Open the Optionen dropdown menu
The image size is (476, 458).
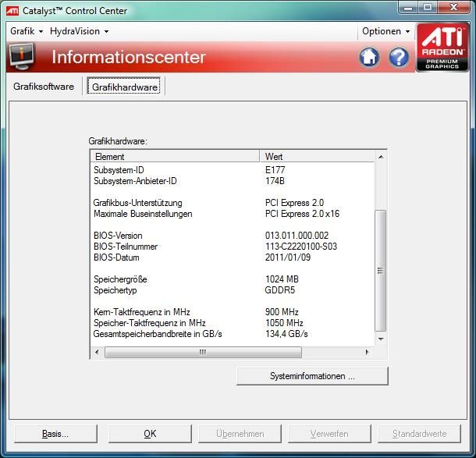coord(385,31)
